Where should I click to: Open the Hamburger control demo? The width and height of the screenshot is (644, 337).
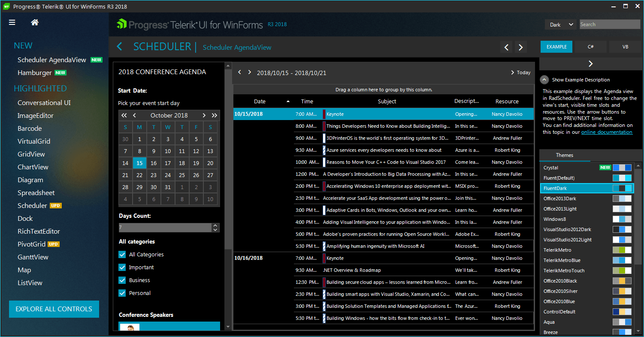35,73
